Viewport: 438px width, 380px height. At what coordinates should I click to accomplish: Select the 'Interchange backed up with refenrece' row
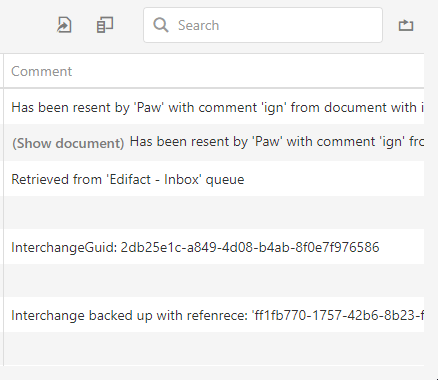click(214, 315)
